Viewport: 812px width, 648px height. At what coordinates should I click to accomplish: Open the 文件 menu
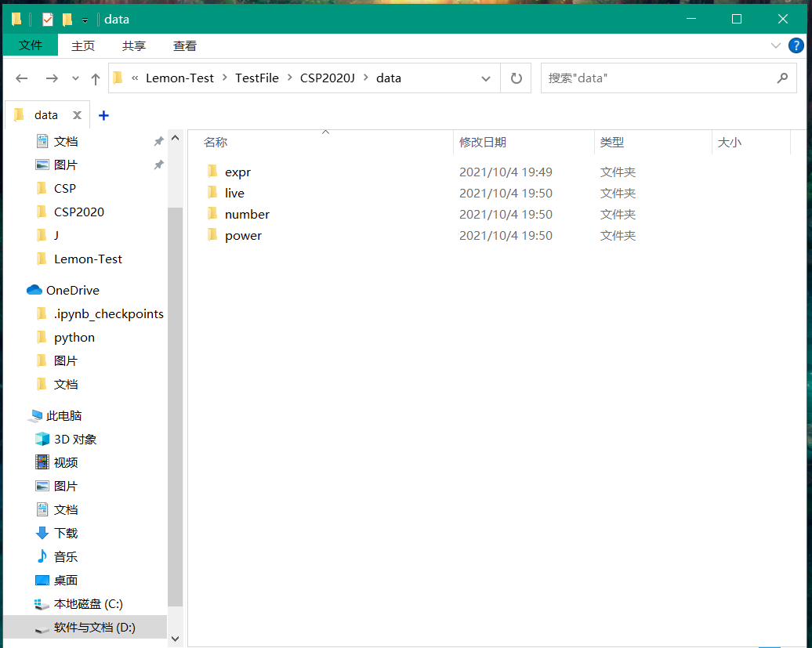(31, 45)
